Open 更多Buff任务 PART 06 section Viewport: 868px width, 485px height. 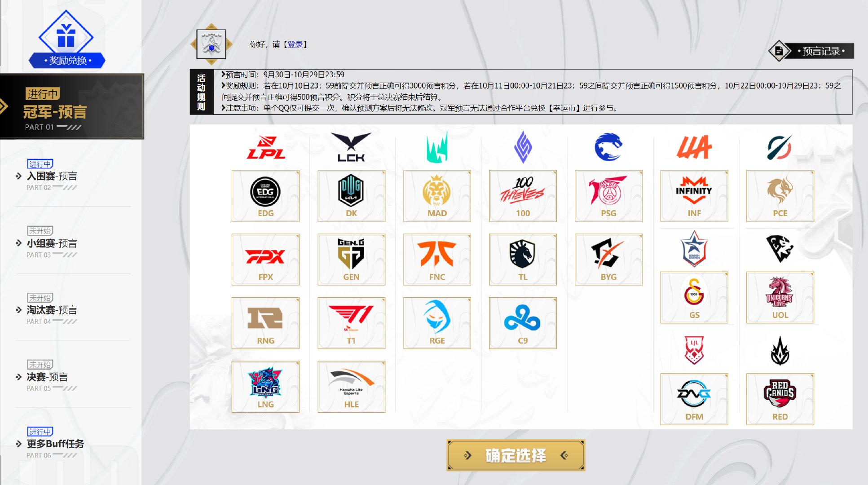55,444
